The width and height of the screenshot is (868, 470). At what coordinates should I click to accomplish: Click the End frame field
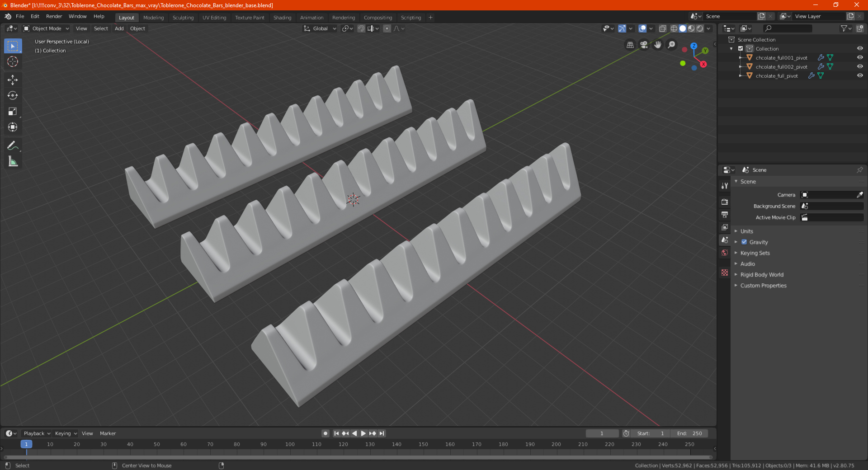[x=689, y=433]
